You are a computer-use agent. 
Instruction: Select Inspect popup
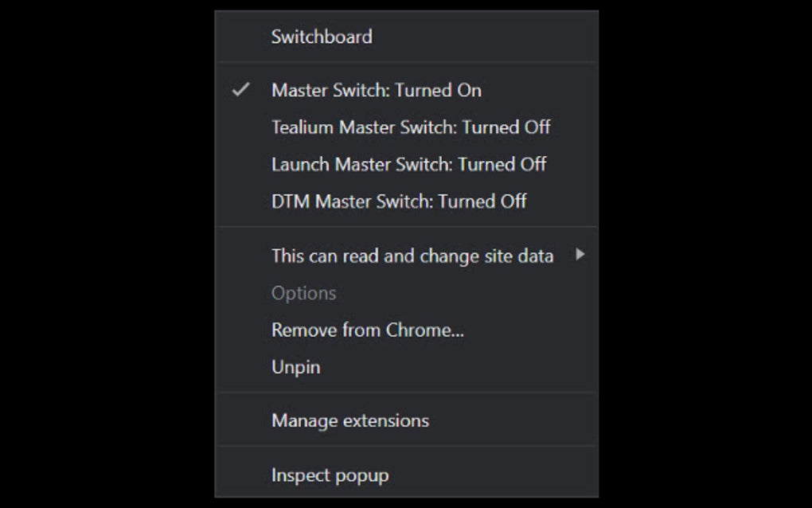330,474
